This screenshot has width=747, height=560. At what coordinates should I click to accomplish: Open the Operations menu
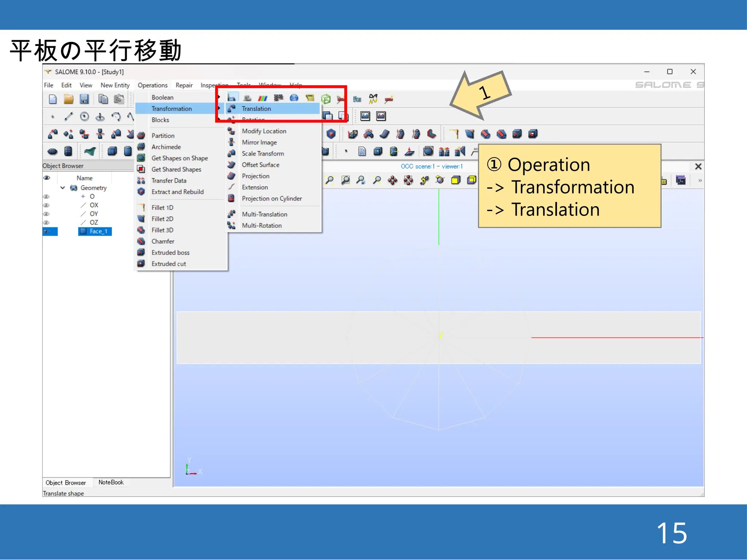point(152,85)
